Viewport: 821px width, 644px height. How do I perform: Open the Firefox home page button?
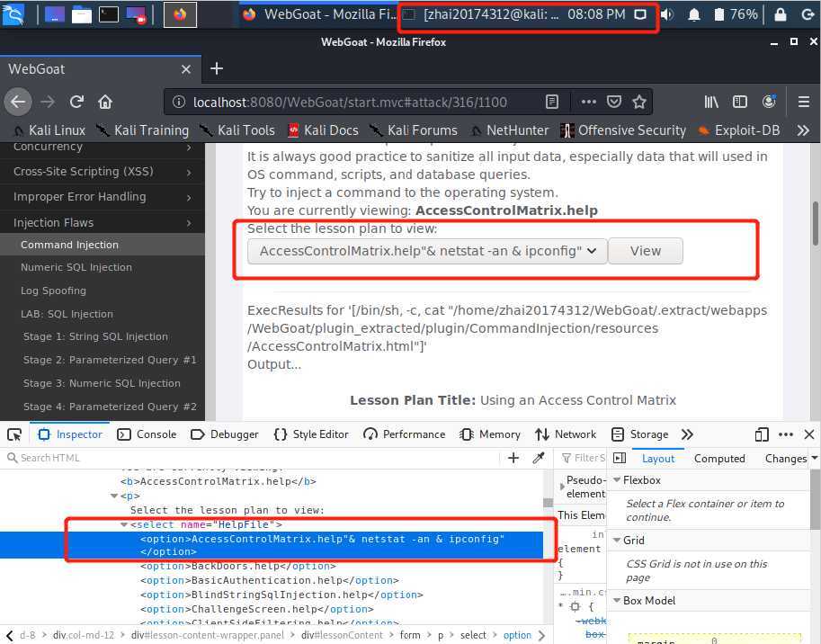pos(105,102)
